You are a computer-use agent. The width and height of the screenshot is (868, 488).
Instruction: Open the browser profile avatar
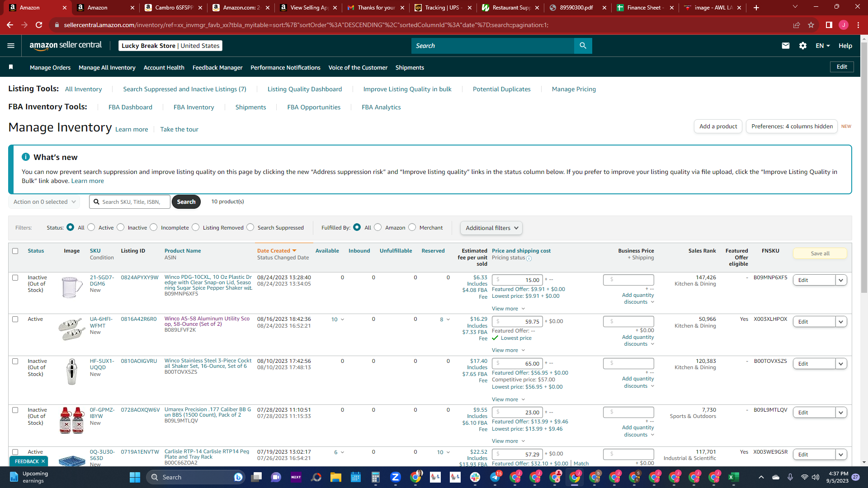[844, 25]
